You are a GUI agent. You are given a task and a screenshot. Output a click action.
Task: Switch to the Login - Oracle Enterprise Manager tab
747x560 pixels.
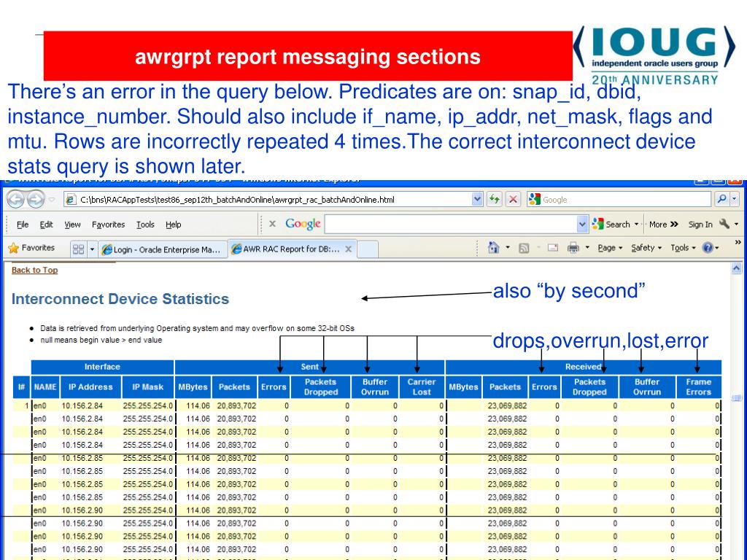(162, 249)
